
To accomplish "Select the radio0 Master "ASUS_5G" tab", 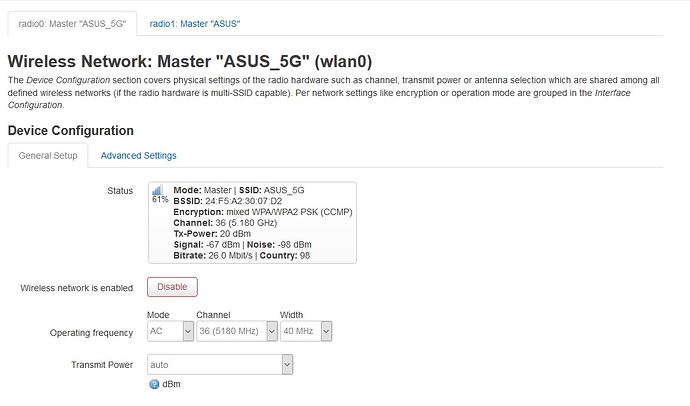I will (72, 24).
